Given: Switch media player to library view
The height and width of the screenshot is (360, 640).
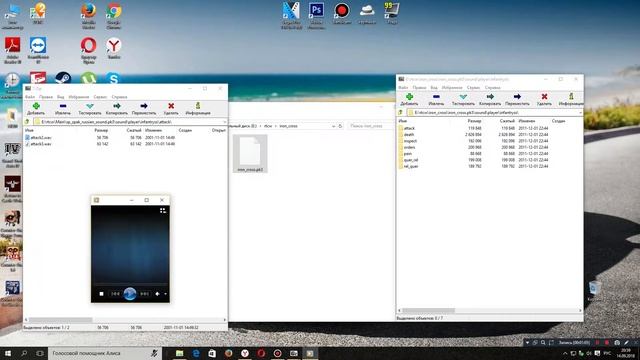Looking at the screenshot, I should (163, 211).
